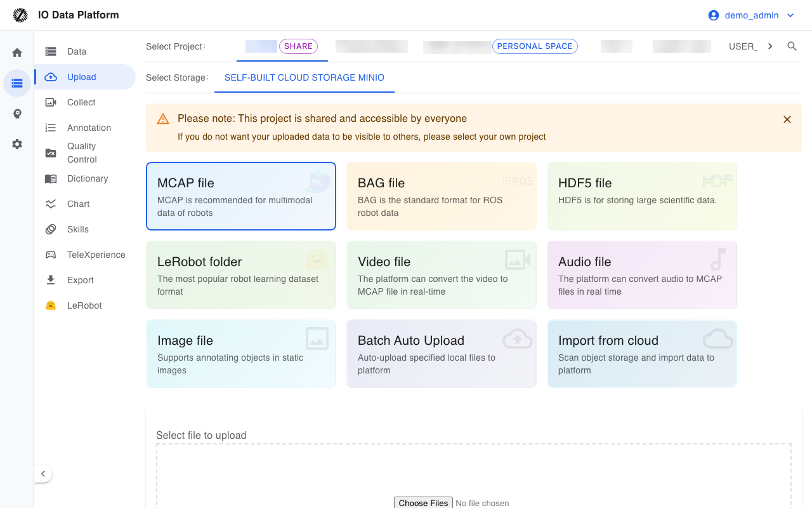Click the camera icon on the Video file card
Screen dimensions: 812x508
click(518, 260)
